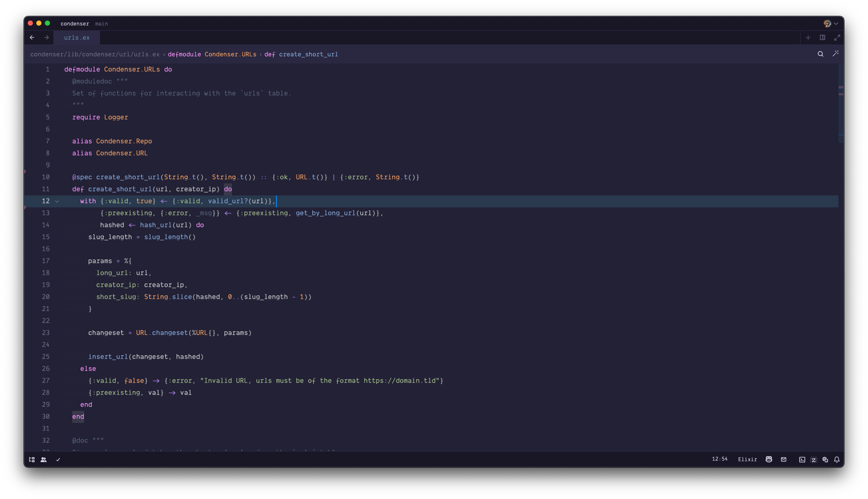868x499 pixels.
Task: Select the urls.ex tab
Action: (77, 38)
